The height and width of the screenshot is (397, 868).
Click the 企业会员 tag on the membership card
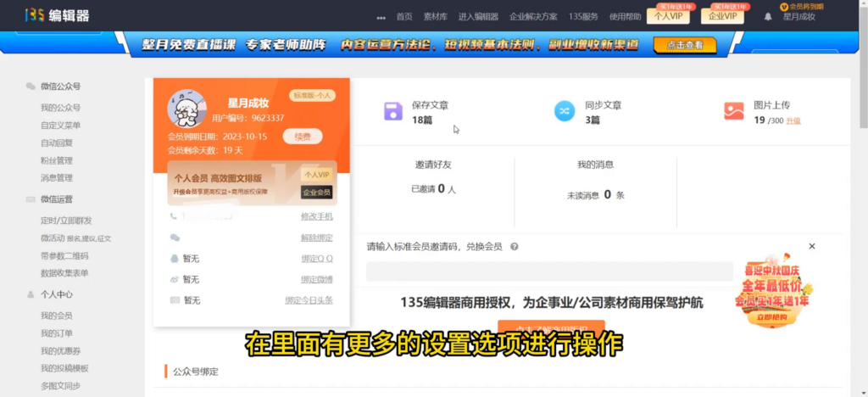click(x=316, y=192)
